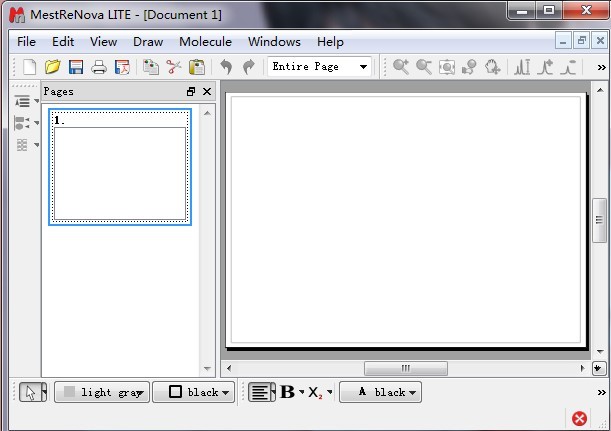Click the page view vertical scrollbar handle
The image size is (611, 431).
tap(599, 220)
